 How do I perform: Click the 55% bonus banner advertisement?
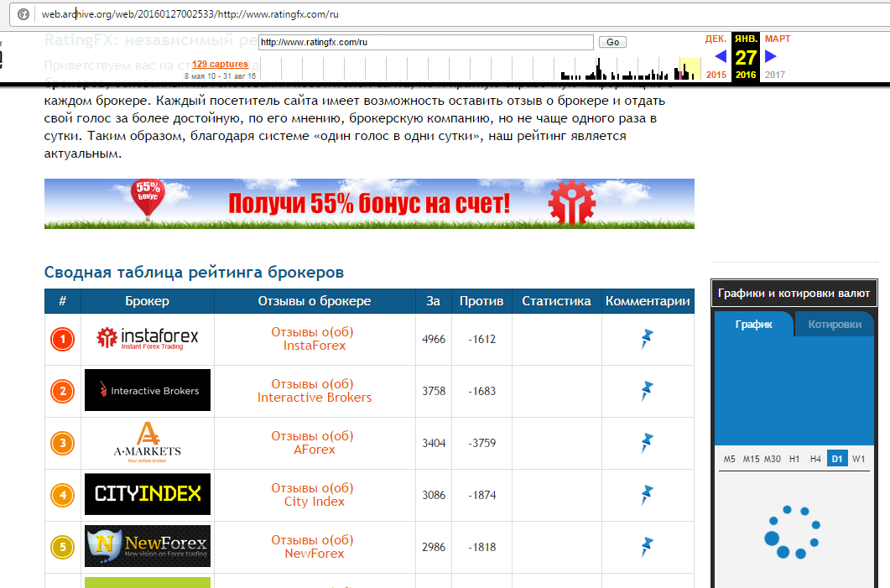[x=369, y=204]
